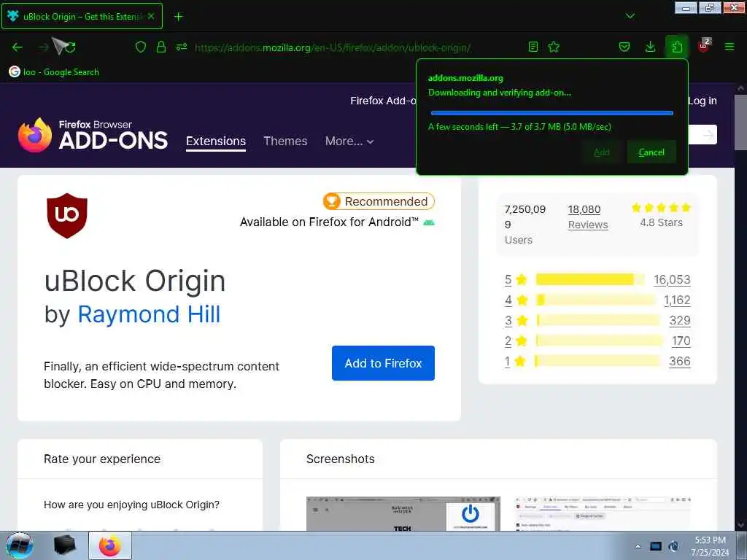Click the Add to Firefox button

(383, 363)
